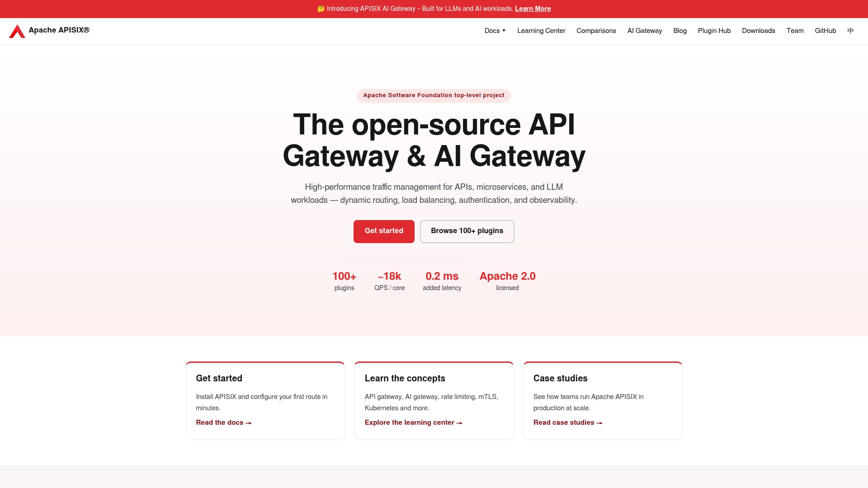Open the Team page link
This screenshot has height=488, width=868.
click(795, 31)
